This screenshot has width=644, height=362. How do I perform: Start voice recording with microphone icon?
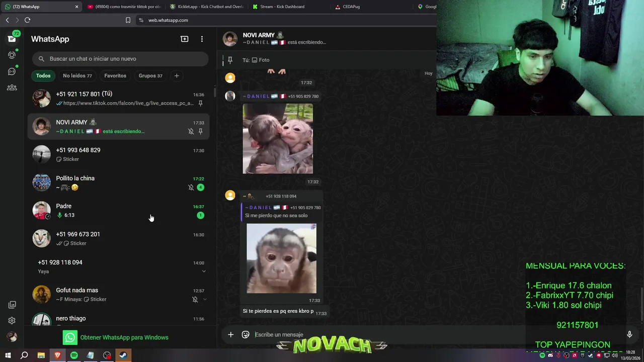(629, 334)
